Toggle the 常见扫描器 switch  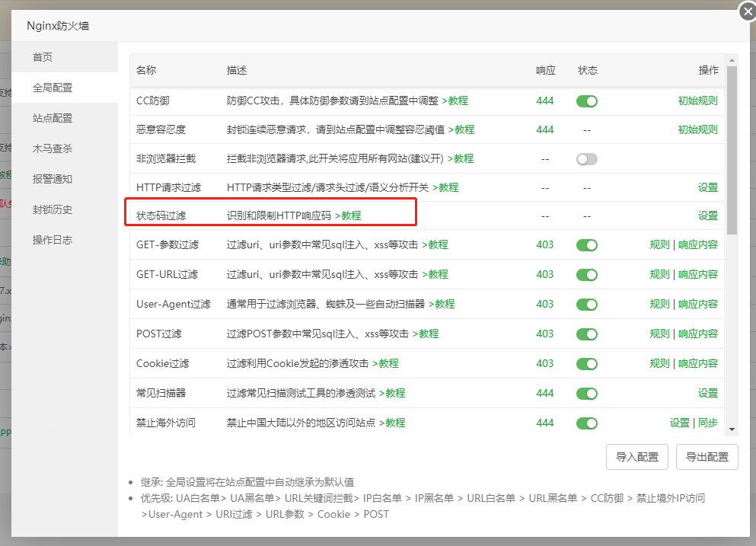[x=587, y=394]
